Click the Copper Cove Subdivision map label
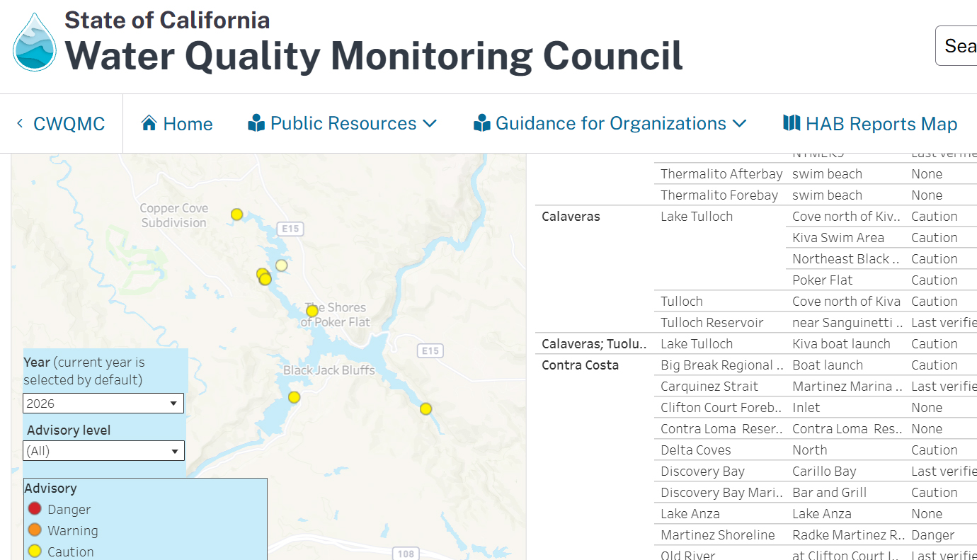This screenshot has height=560, width=977. click(x=174, y=215)
